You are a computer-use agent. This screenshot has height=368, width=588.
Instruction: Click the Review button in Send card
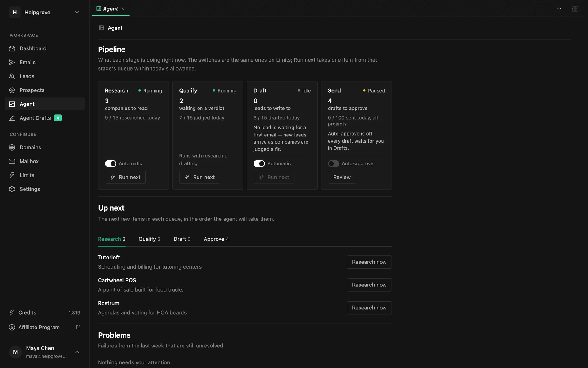[x=342, y=177]
